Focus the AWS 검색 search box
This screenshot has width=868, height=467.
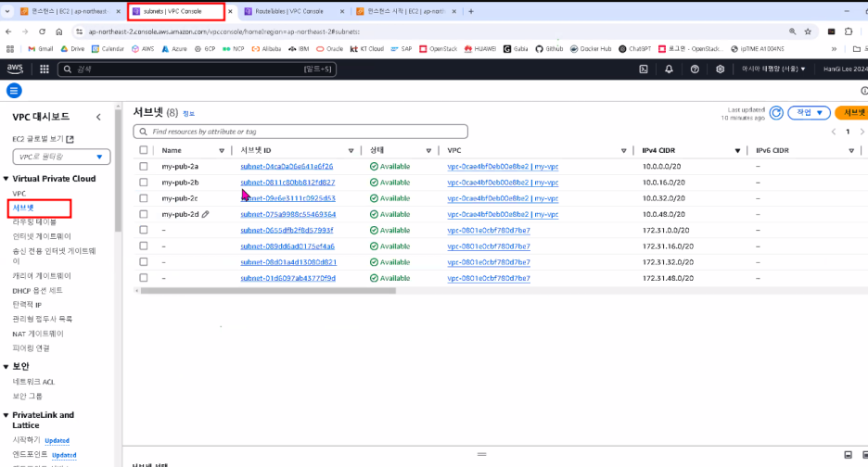198,69
